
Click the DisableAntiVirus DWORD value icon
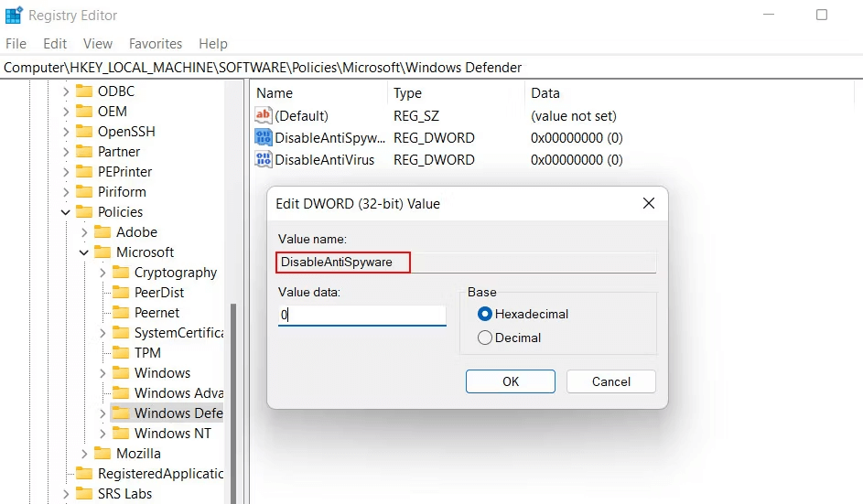pyautogui.click(x=263, y=159)
